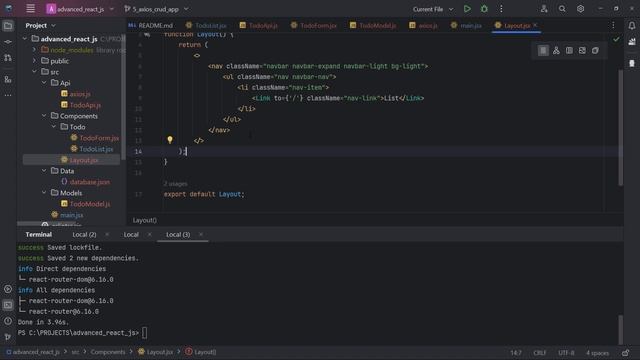This screenshot has height=360, width=640.
Task: Switch to the README.md tab
Action: [151, 25]
